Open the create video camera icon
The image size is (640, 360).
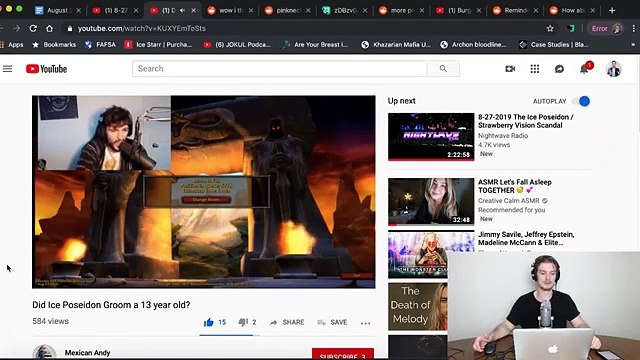tap(510, 69)
